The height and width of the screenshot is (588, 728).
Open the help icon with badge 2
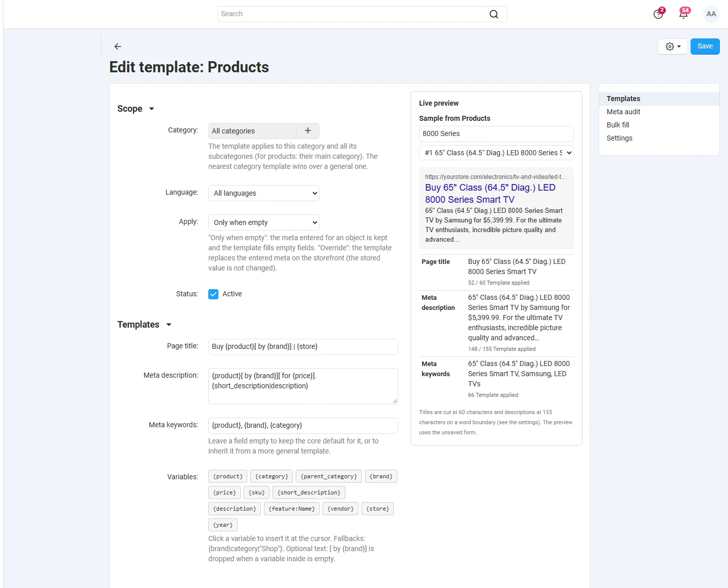(x=658, y=14)
